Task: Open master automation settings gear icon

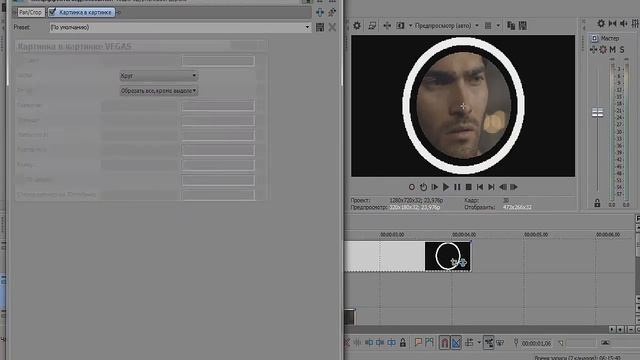Action: 603,50
